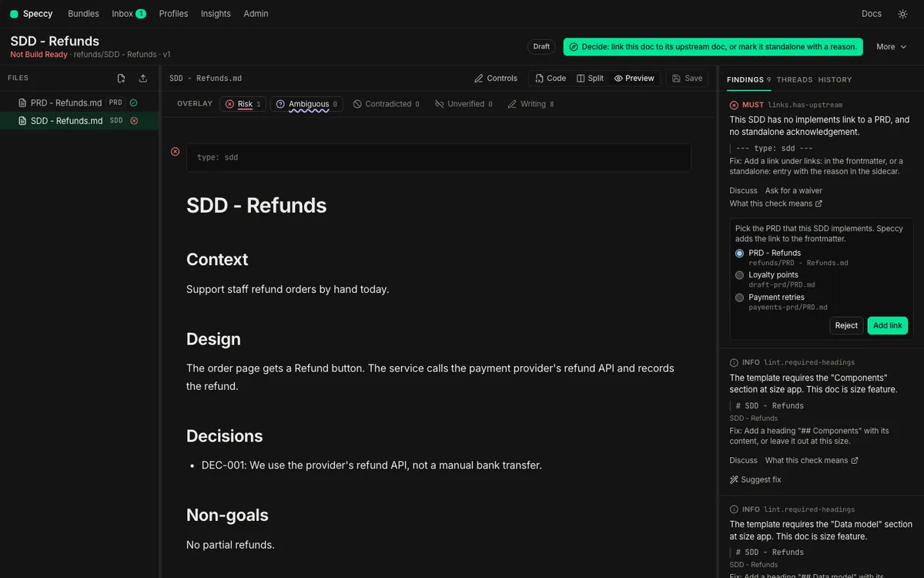Click the Draft status badge
Viewport: 924px width, 578px height.
(x=542, y=47)
